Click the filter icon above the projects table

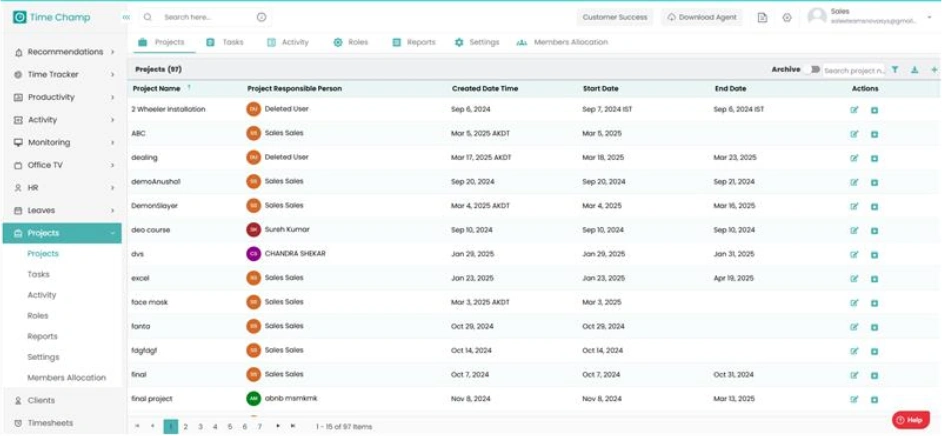pyautogui.click(x=895, y=70)
